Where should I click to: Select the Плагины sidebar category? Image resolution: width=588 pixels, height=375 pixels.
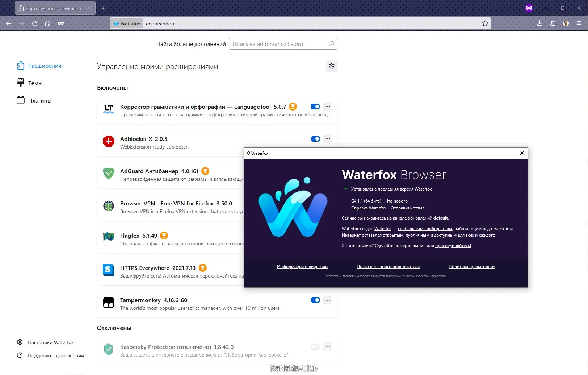point(34,100)
